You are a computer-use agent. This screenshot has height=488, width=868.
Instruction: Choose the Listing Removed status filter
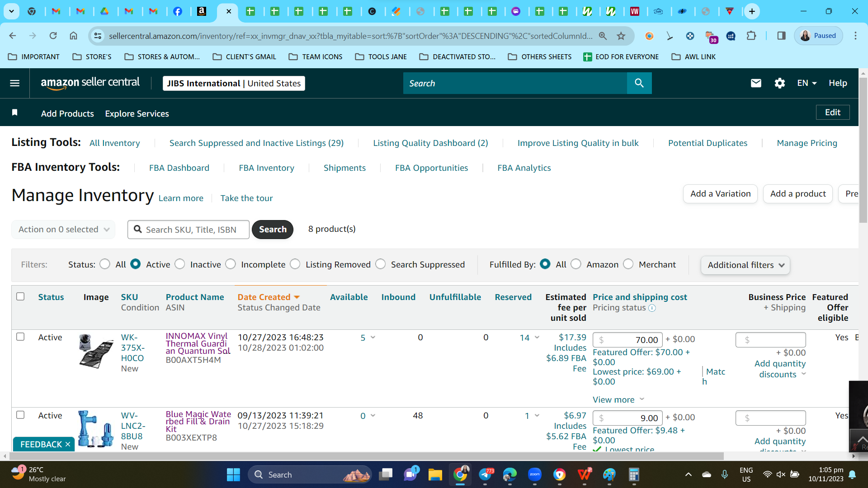pos(295,264)
